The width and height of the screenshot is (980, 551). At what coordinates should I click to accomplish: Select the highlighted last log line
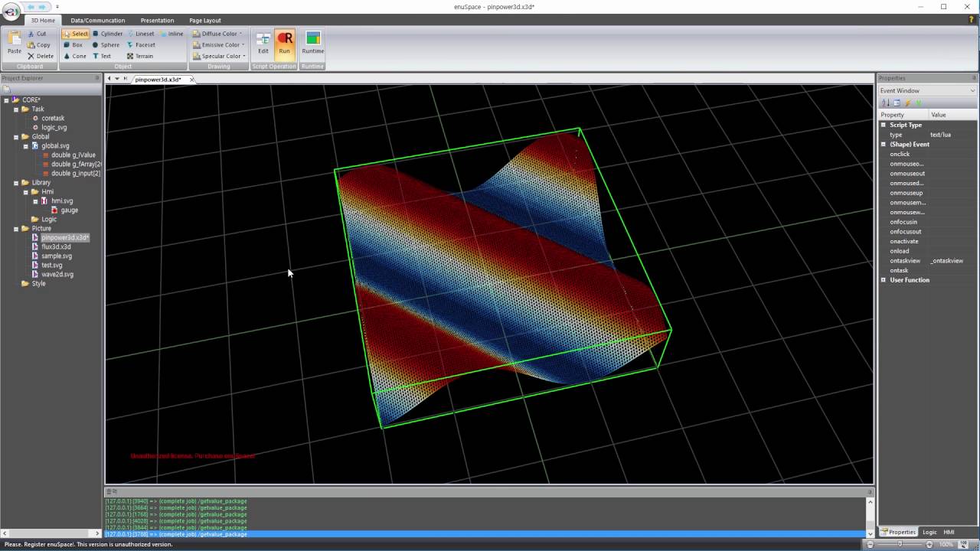click(x=485, y=534)
